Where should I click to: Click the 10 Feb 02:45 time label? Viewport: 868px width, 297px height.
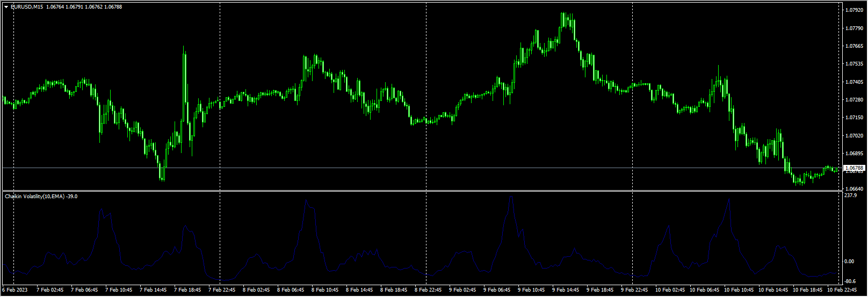pyautogui.click(x=670, y=290)
